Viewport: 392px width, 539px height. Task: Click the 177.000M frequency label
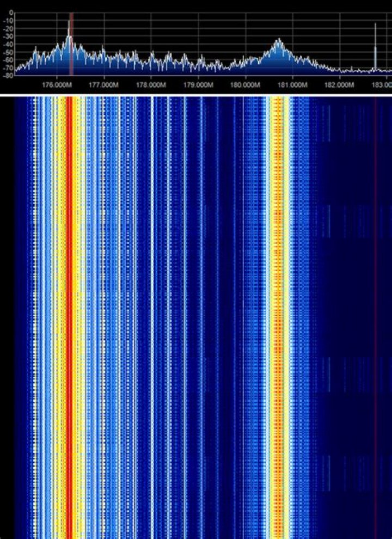click(103, 85)
